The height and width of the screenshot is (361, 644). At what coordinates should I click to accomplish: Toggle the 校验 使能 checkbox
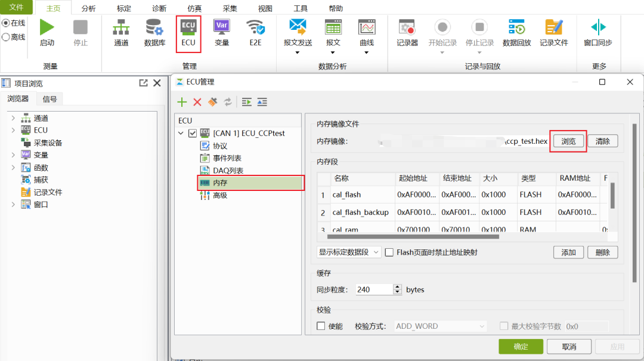click(321, 326)
